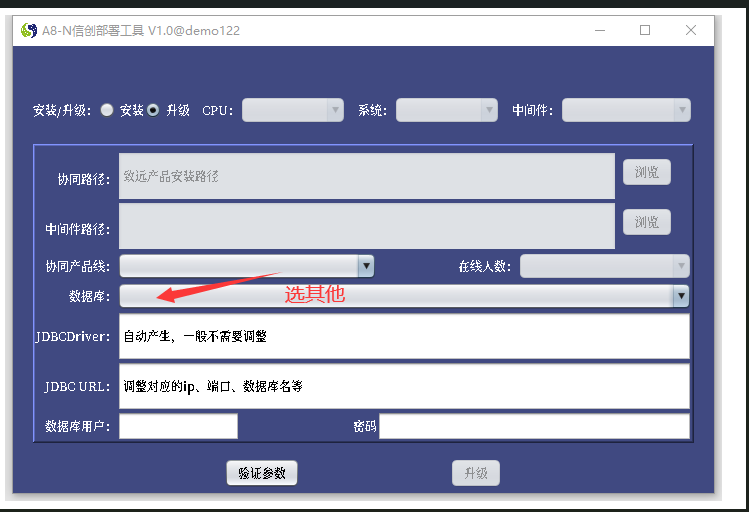The width and height of the screenshot is (749, 512).
Task: Click 浏览 button beside 协同路径
Action: [x=647, y=172]
